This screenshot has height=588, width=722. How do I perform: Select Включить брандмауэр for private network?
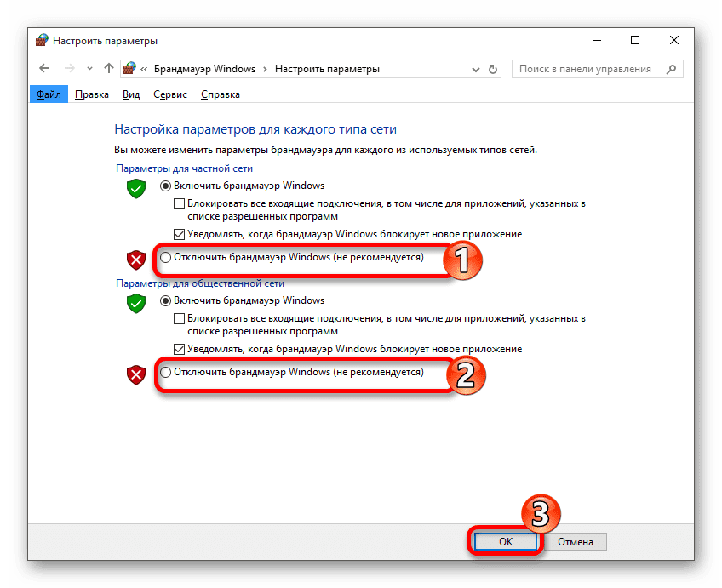(242, 186)
